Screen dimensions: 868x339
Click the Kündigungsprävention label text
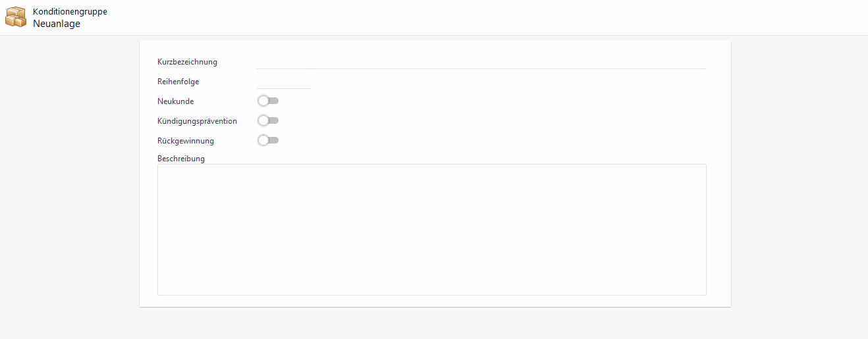coord(197,121)
